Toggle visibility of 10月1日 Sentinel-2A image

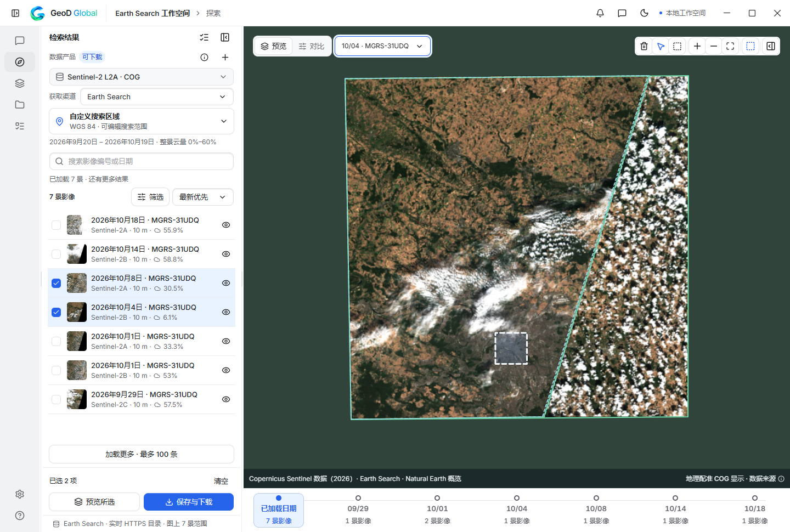(226, 341)
